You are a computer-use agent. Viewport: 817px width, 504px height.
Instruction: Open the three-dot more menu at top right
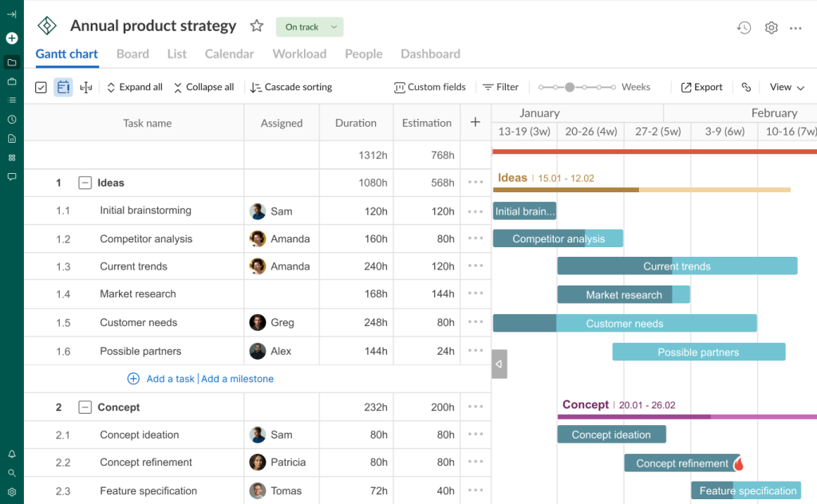point(795,28)
